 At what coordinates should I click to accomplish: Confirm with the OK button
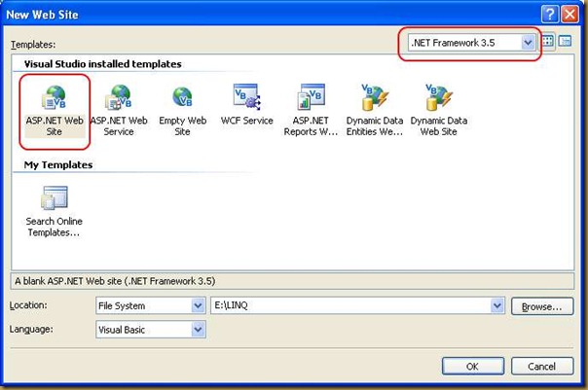coord(473,366)
